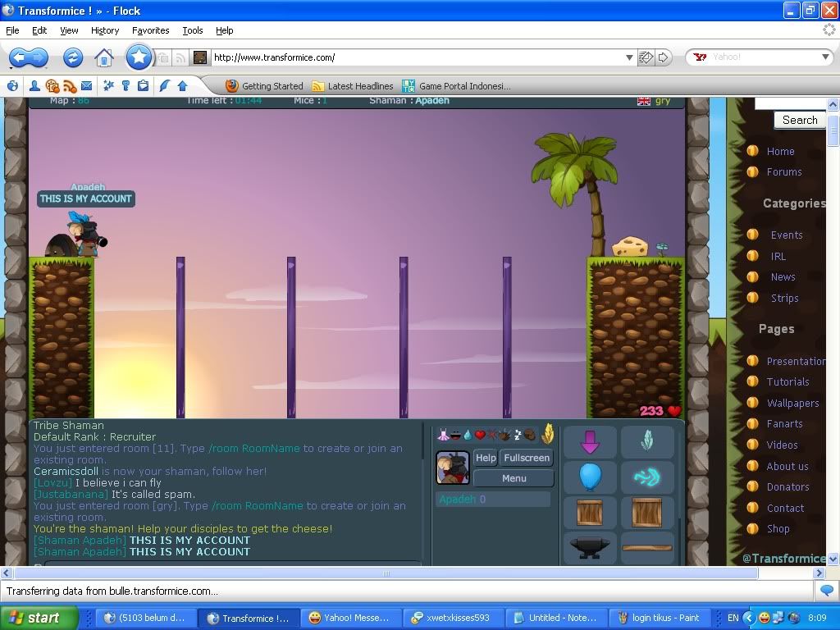
Task: Open the People sidebar icon
Action: point(34,85)
